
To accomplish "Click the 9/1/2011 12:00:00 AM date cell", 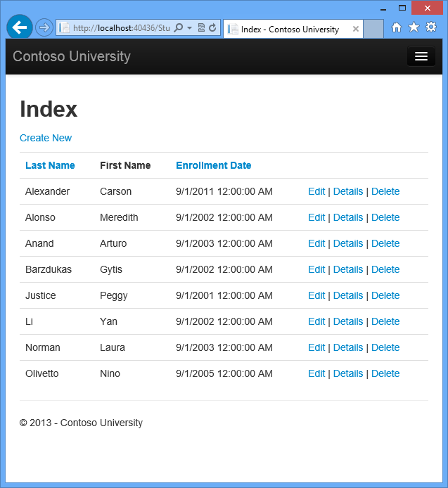I will click(x=224, y=191).
